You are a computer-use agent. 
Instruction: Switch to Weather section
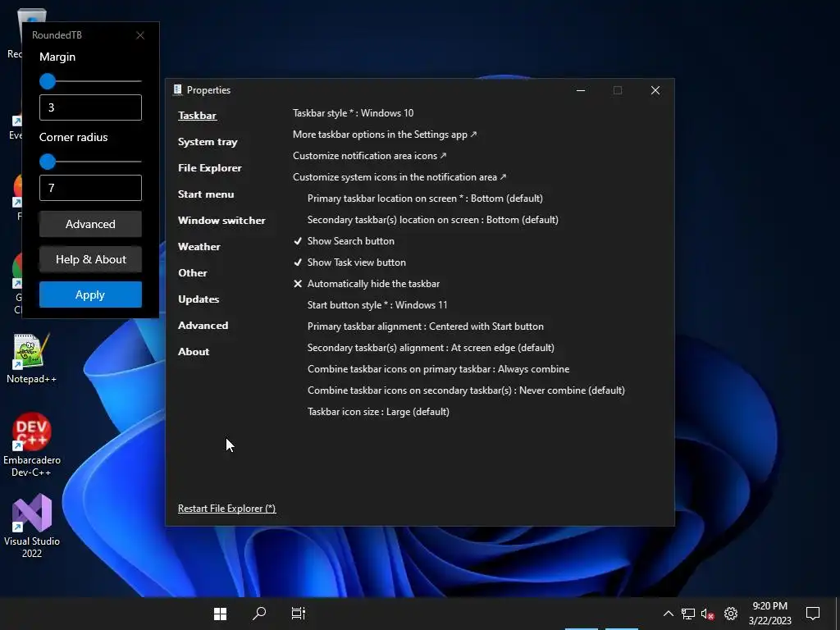coord(199,246)
